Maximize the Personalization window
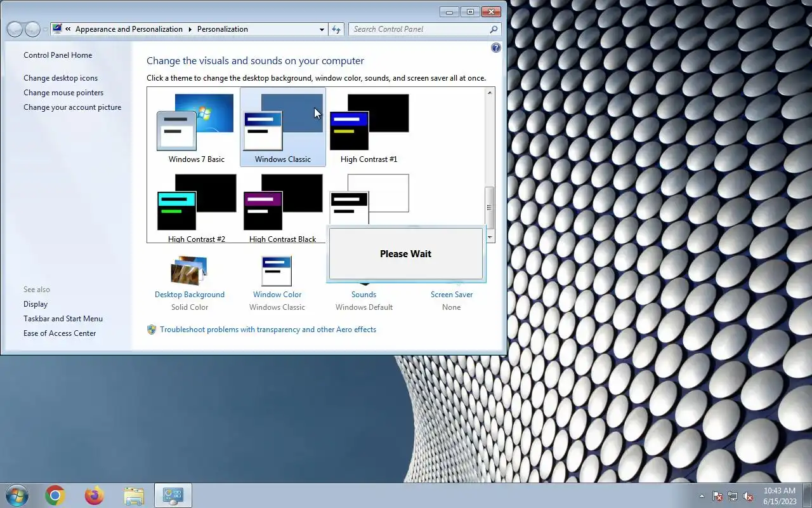This screenshot has width=812, height=508. pos(470,11)
